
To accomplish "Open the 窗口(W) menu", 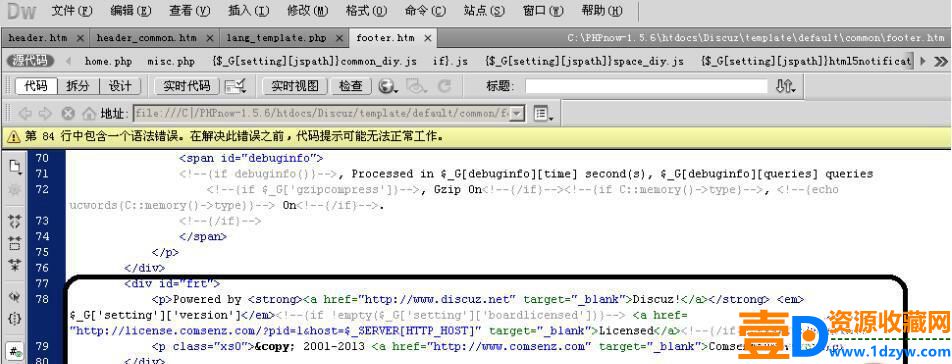I will 543,11.
